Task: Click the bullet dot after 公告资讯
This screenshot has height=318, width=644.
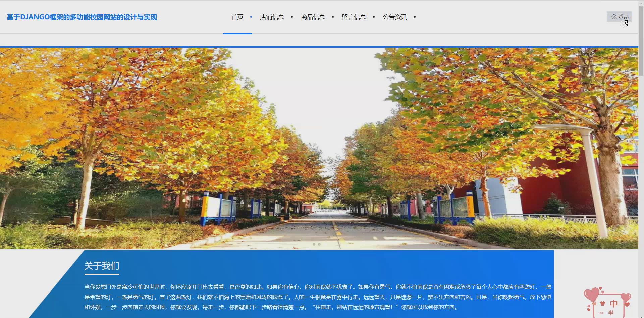Action: point(415,17)
